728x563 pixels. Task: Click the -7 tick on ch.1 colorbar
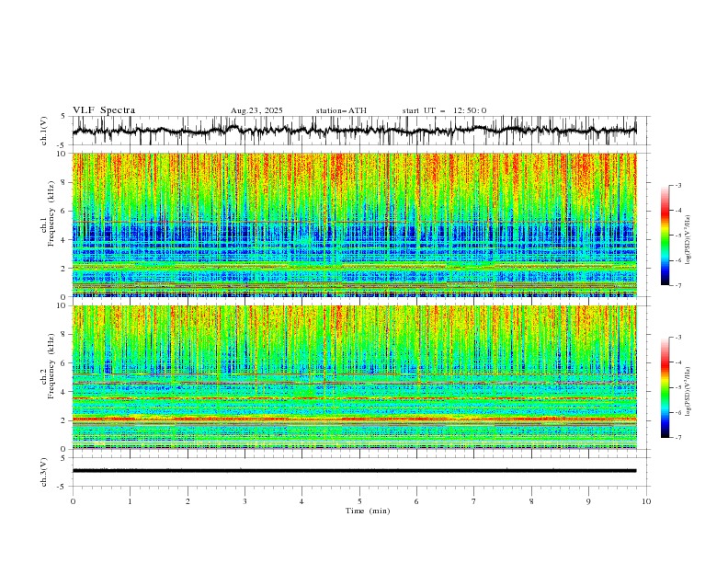(x=678, y=286)
